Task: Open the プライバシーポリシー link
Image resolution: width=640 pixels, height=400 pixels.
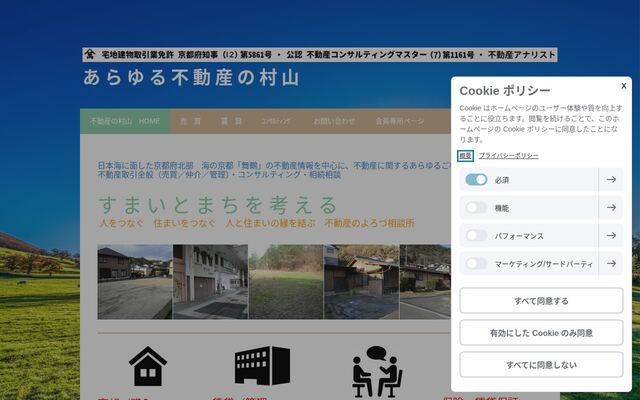Action: [x=509, y=156]
